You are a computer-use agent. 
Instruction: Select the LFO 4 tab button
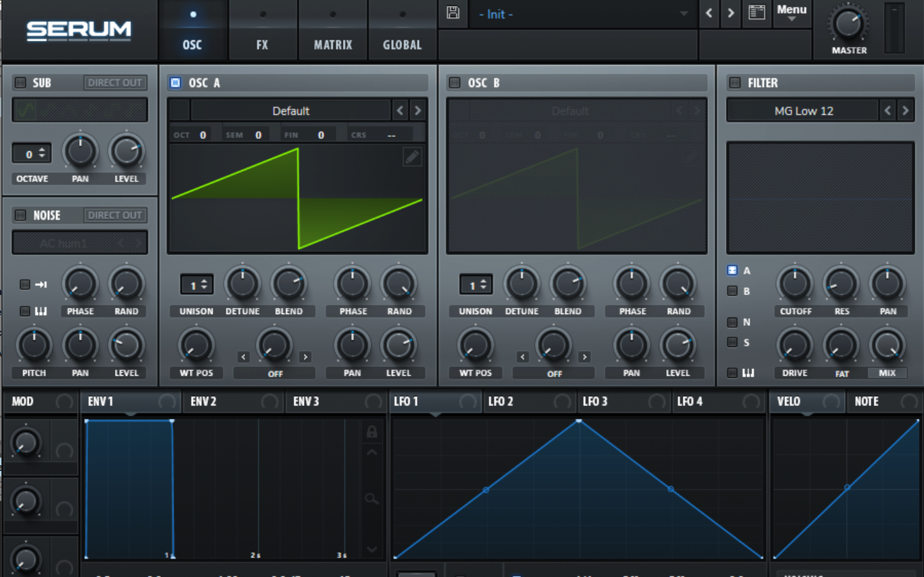tap(719, 402)
